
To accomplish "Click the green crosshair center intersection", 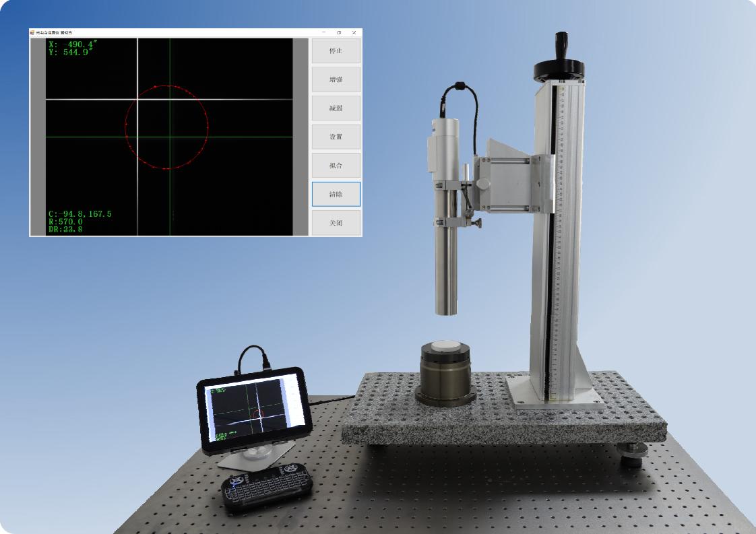I will click(x=170, y=137).
